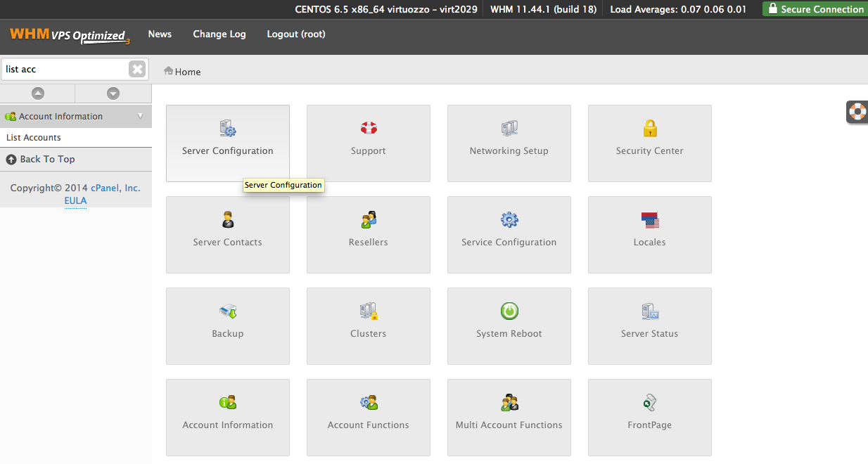The image size is (868, 464).
Task: Open the Resellers icon
Action: (x=369, y=219)
